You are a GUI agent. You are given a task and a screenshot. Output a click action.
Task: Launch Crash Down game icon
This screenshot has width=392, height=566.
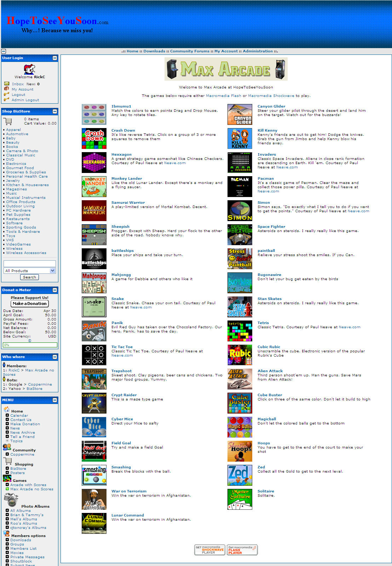click(94, 139)
